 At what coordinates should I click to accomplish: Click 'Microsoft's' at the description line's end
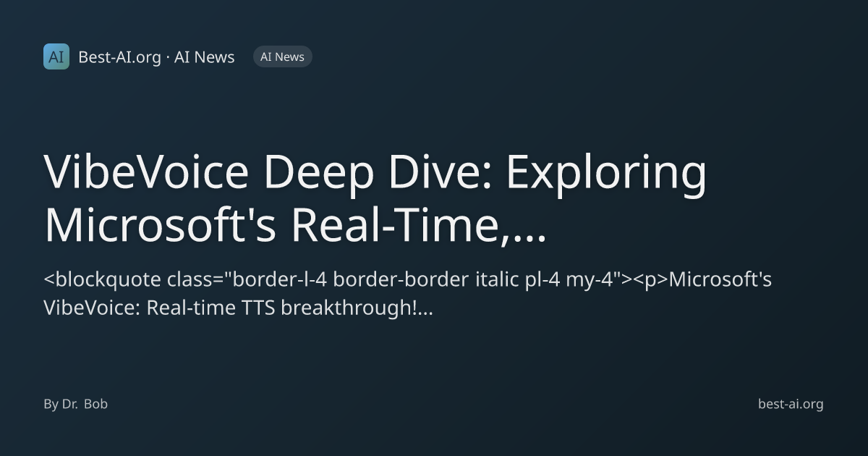coord(720,279)
